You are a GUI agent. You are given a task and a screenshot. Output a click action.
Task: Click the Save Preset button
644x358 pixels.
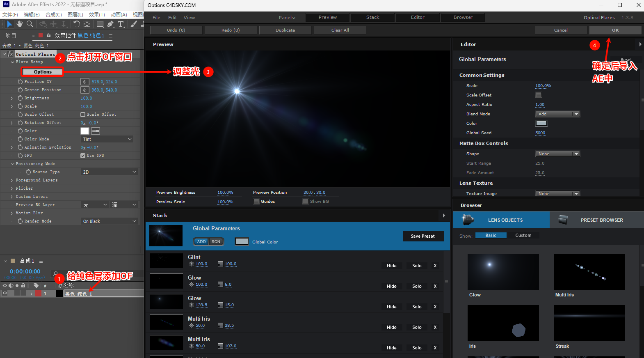tap(423, 236)
